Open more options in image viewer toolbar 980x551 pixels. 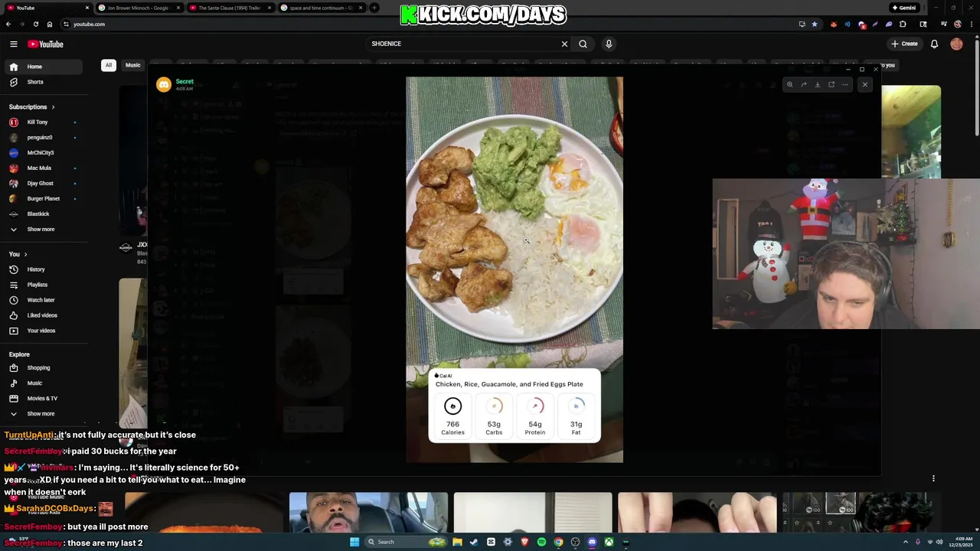tap(844, 84)
